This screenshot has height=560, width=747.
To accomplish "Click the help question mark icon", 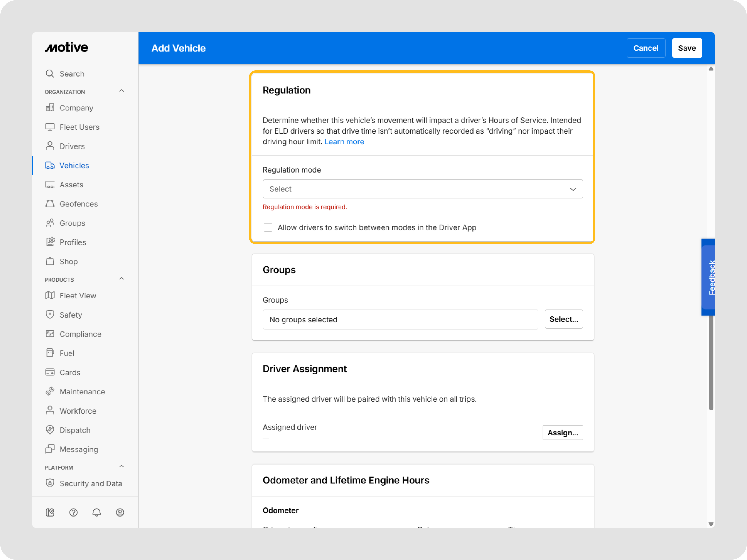I will (73, 512).
